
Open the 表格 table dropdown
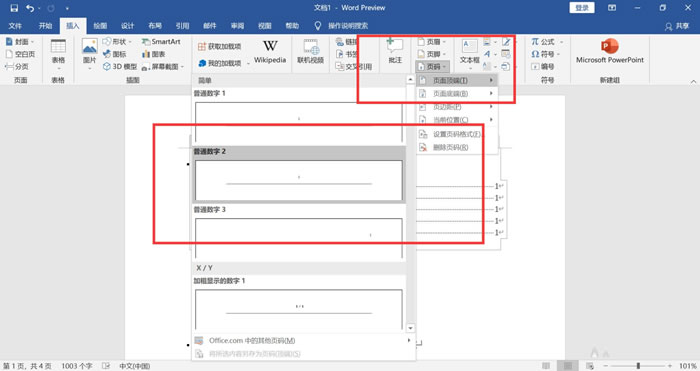pos(58,55)
